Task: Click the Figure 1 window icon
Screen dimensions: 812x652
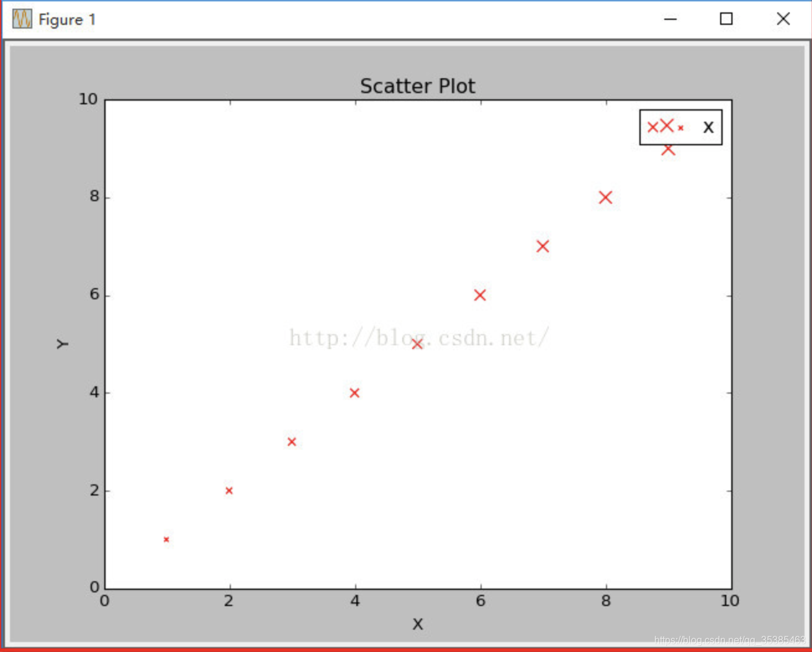Action: point(22,19)
